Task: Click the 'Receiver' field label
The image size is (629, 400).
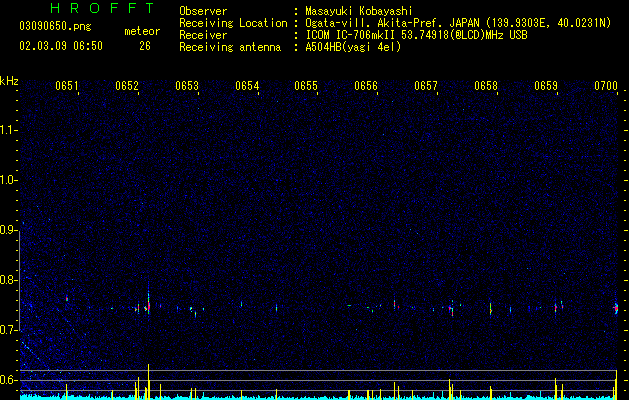Action: [203, 35]
